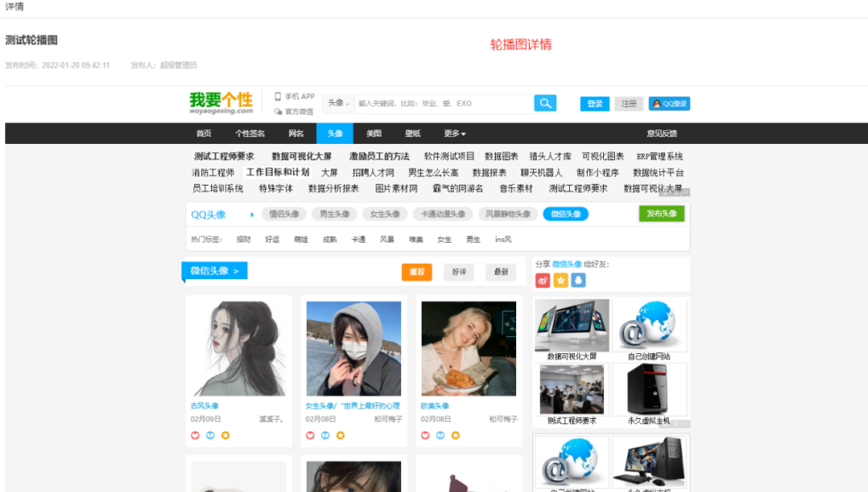
Task: Open the 永久虚拟主机 computer tower ad thumbnail
Action: coord(649,390)
